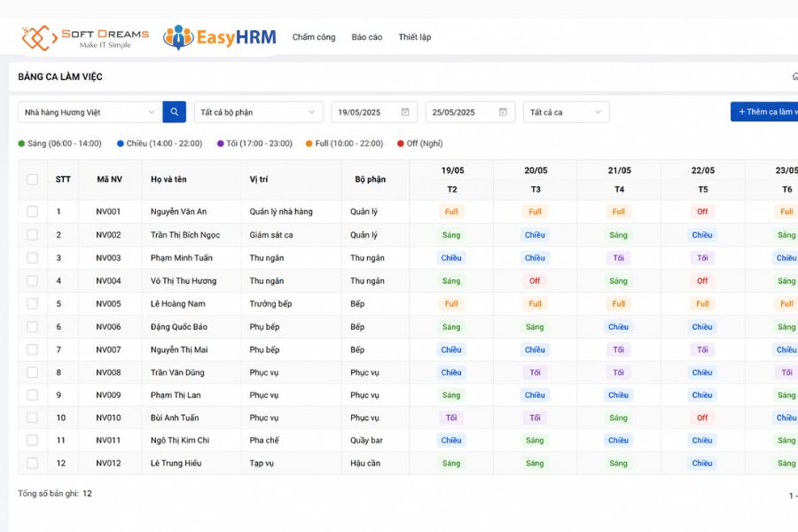Click the 25/05/2025 end date field

point(470,112)
